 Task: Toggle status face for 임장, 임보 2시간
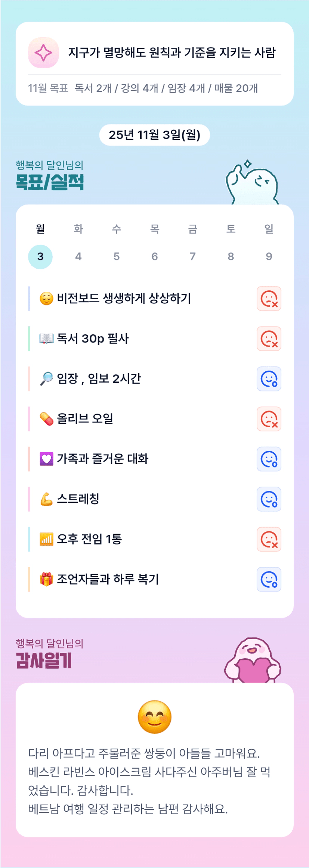point(269,379)
